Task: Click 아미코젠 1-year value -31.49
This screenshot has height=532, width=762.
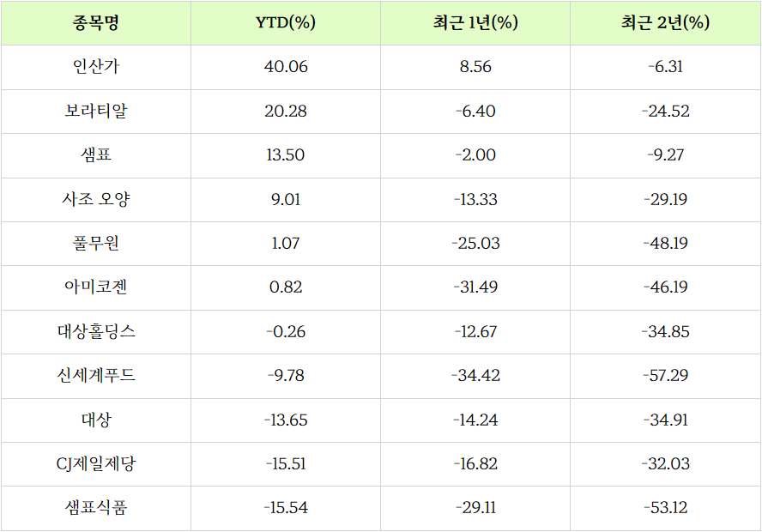Action: click(x=475, y=287)
